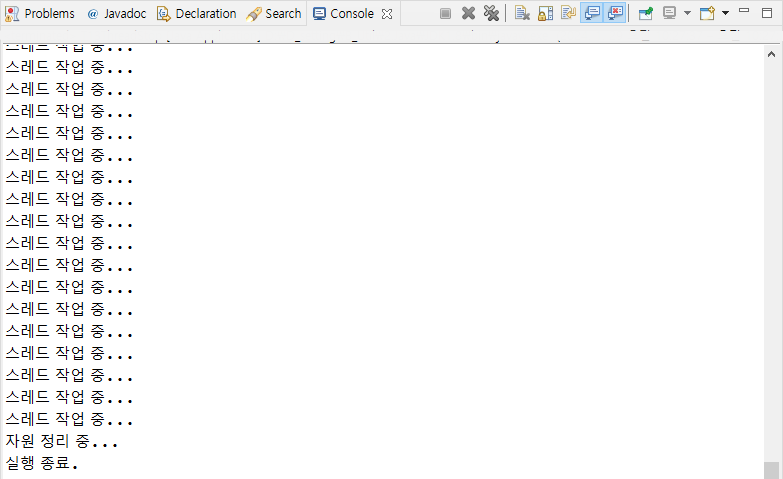The height and width of the screenshot is (479, 783).
Task: Clear the console output
Action: coord(522,13)
